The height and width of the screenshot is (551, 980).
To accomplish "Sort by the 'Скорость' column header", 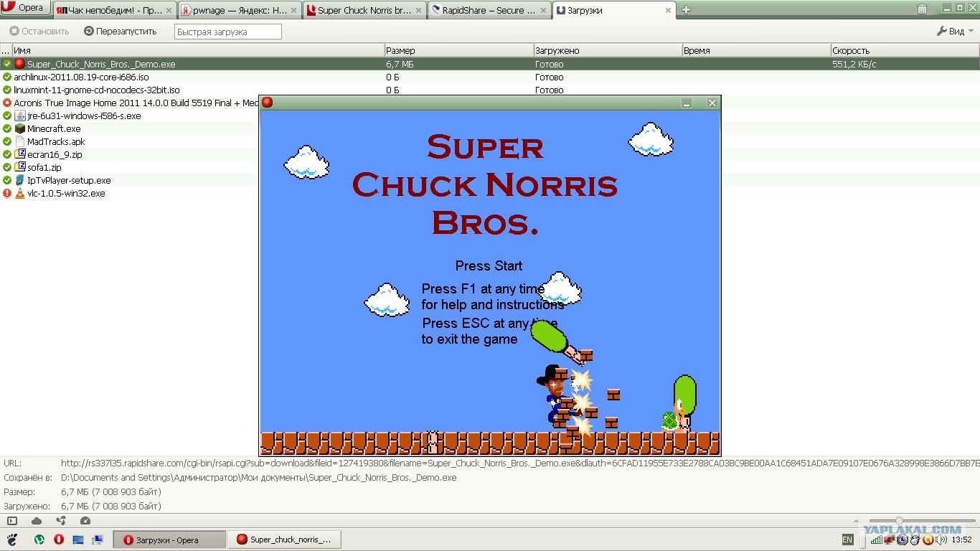I will pyautogui.click(x=905, y=50).
